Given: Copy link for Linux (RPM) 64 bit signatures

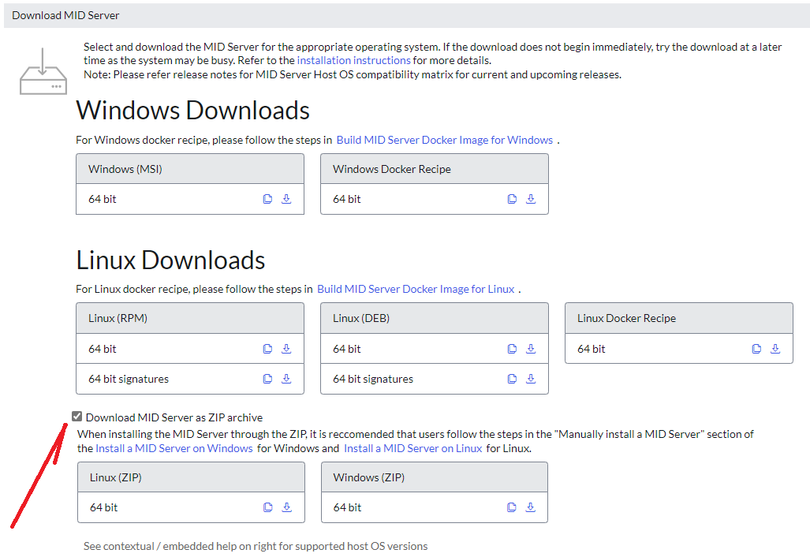Looking at the screenshot, I should pos(268,379).
